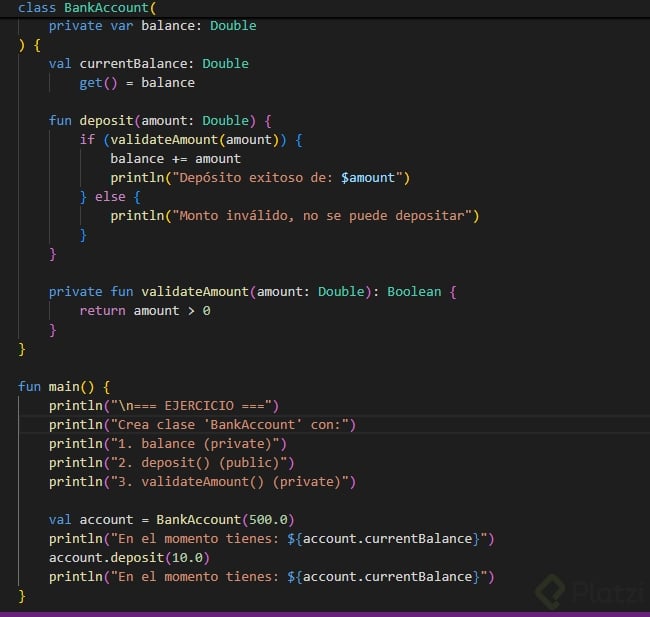
Task: Click the println "3. validateAmount() (private)" line
Action: [x=202, y=482]
